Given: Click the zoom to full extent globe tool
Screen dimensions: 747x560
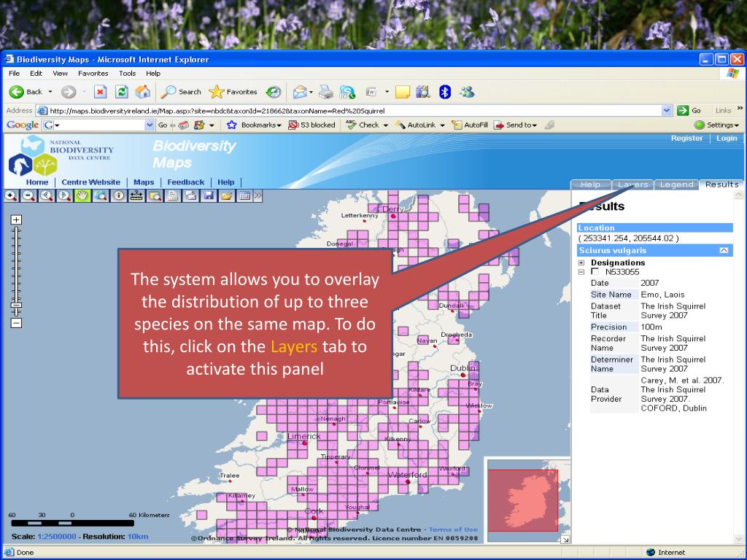Looking at the screenshot, I should (x=101, y=195).
